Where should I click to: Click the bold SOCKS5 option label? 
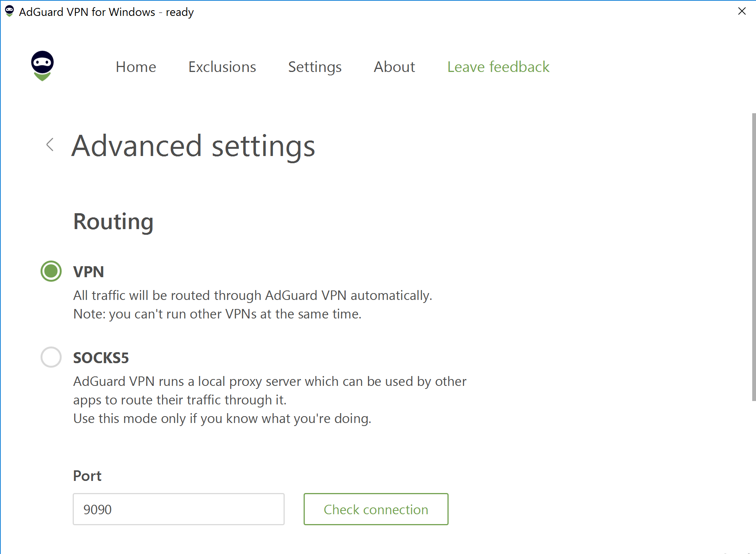pos(101,358)
